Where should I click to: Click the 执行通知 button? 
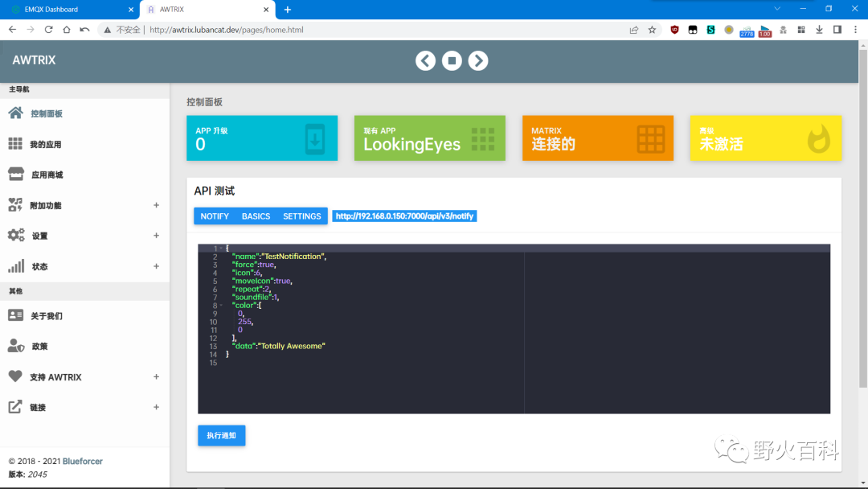(x=222, y=435)
